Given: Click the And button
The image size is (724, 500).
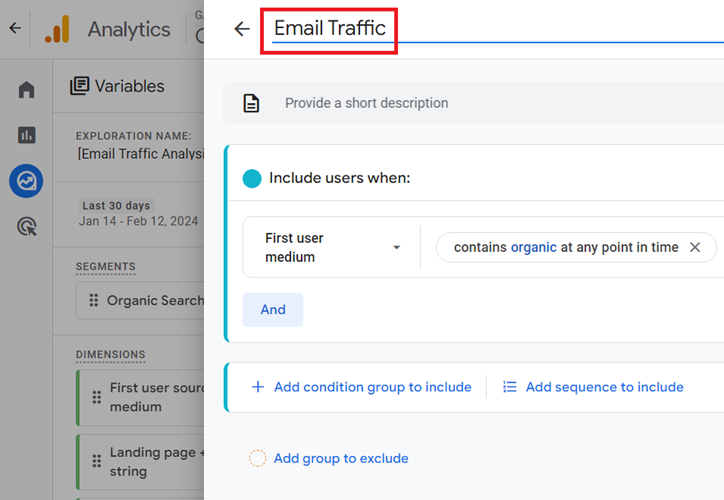Looking at the screenshot, I should pos(273,310).
